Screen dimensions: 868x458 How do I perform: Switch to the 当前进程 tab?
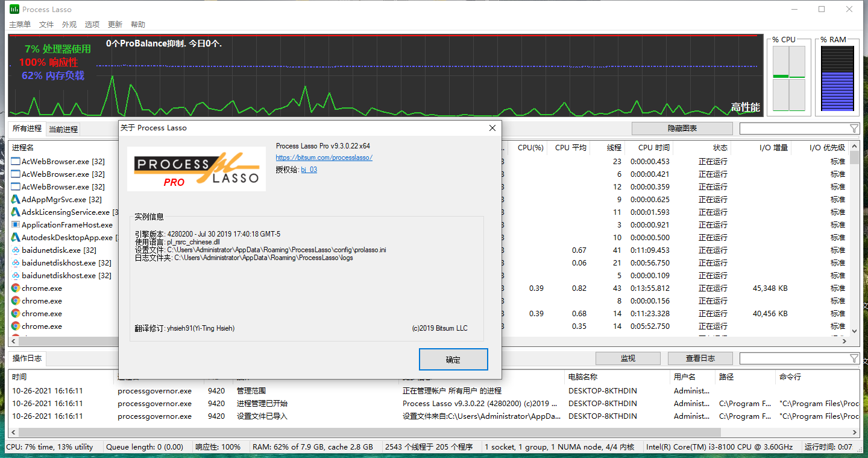pyautogui.click(x=63, y=129)
